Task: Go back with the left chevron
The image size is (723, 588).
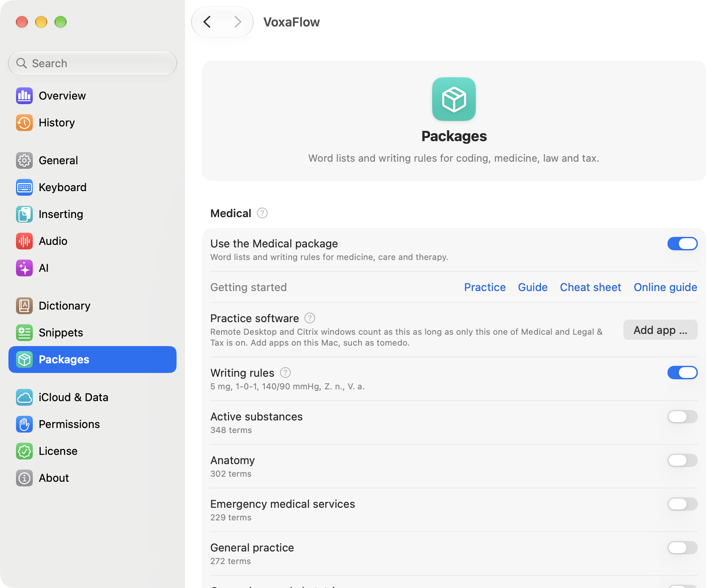Action: tap(207, 22)
